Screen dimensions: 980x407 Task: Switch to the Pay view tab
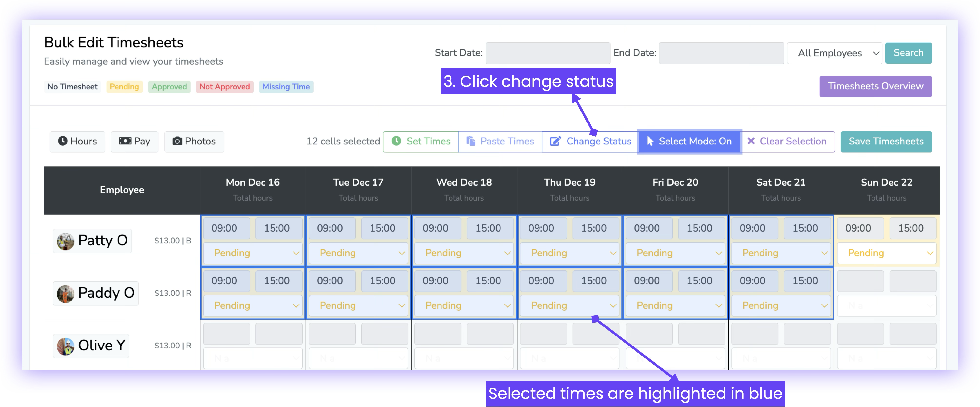pos(134,142)
